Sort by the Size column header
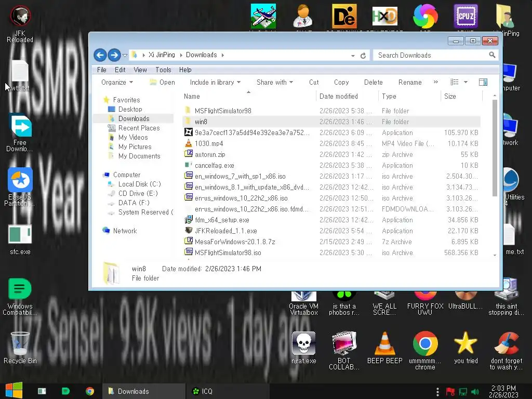Image resolution: width=532 pixels, height=399 pixels. pos(461,96)
